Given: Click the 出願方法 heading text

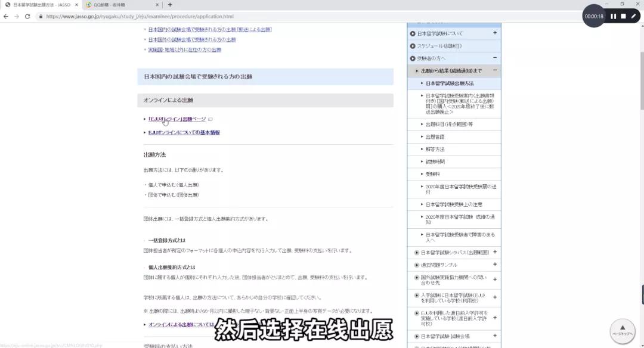Looking at the screenshot, I should click(155, 155).
